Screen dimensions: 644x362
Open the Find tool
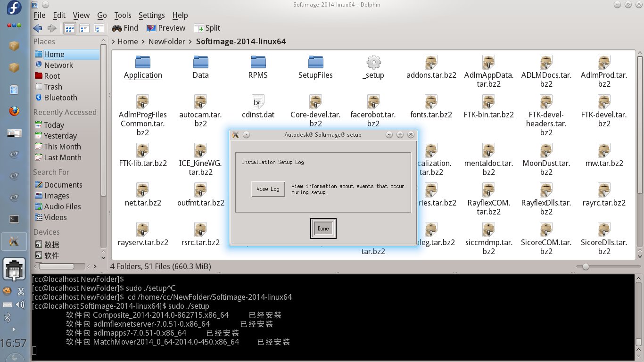coord(125,28)
